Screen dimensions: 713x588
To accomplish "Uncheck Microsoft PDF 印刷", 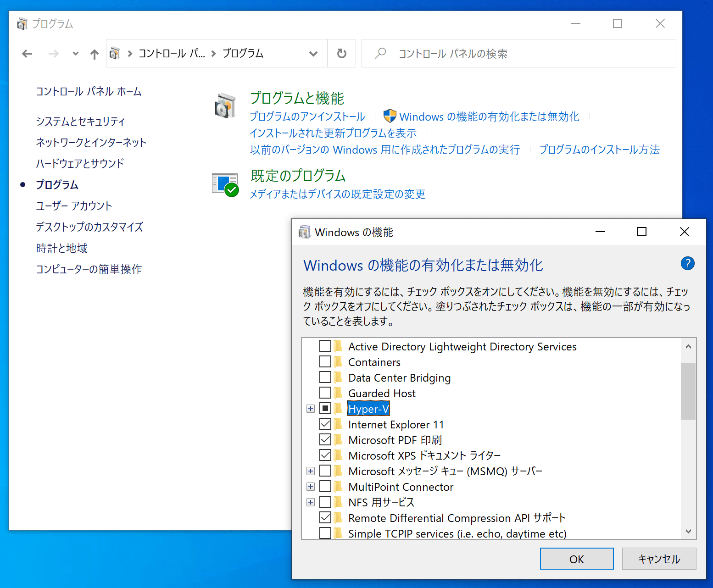I will (325, 439).
